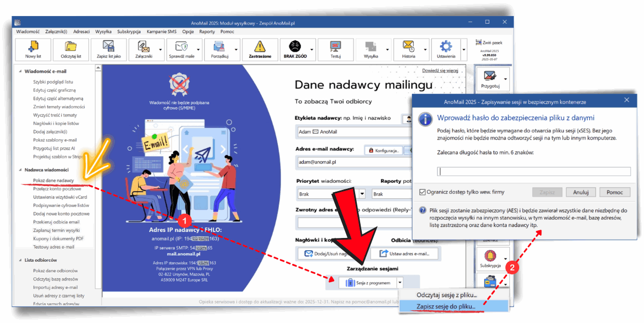Click the Konfiguracja lock button

coord(384,151)
